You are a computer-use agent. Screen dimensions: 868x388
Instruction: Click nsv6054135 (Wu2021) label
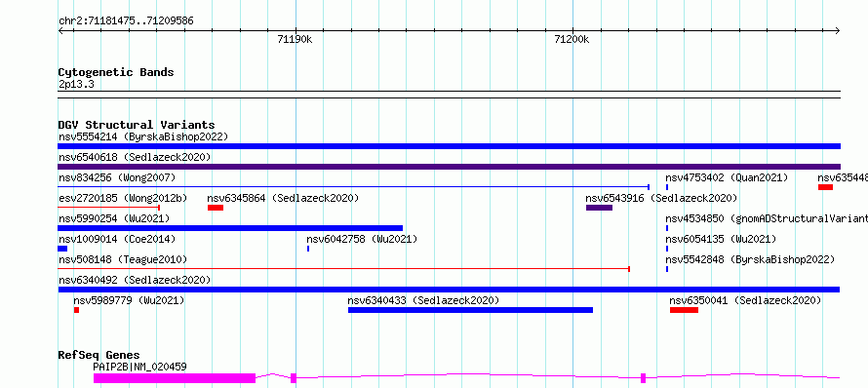click(x=721, y=239)
